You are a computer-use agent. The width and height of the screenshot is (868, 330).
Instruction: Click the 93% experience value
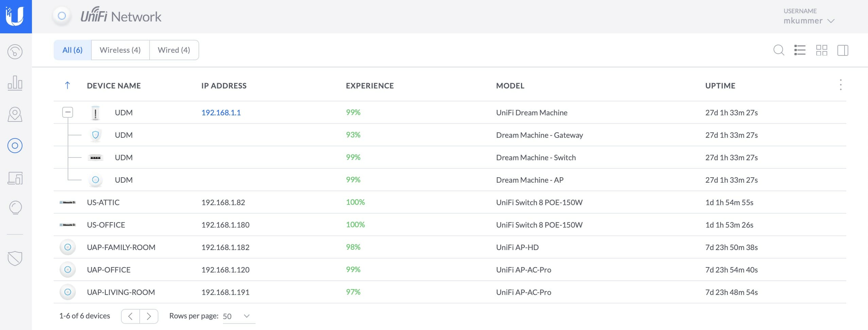(353, 135)
